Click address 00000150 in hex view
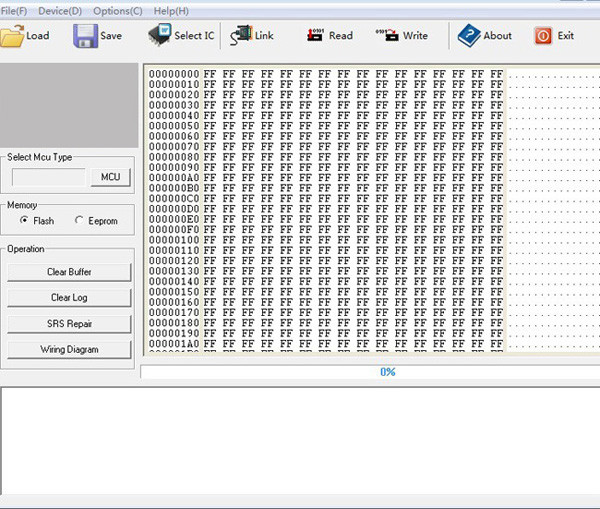This screenshot has height=509, width=600. pyautogui.click(x=174, y=292)
